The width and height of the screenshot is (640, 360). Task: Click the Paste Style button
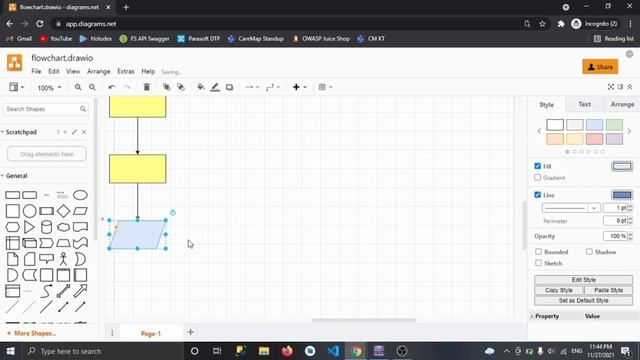coord(608,290)
